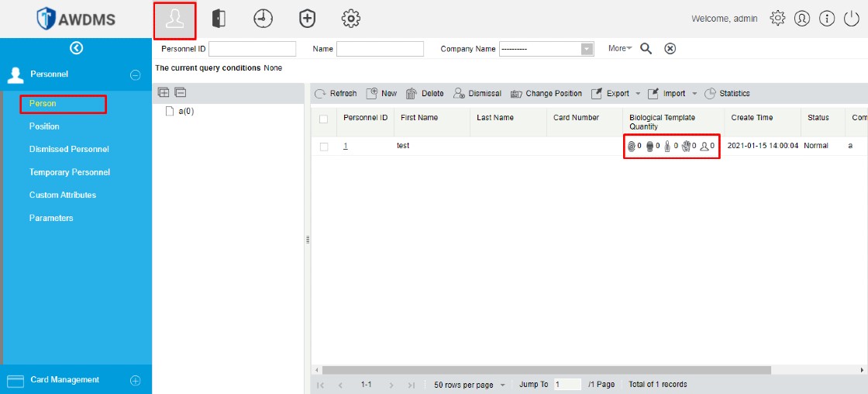Select the Person menu item
This screenshot has height=394, width=868.
(43, 104)
